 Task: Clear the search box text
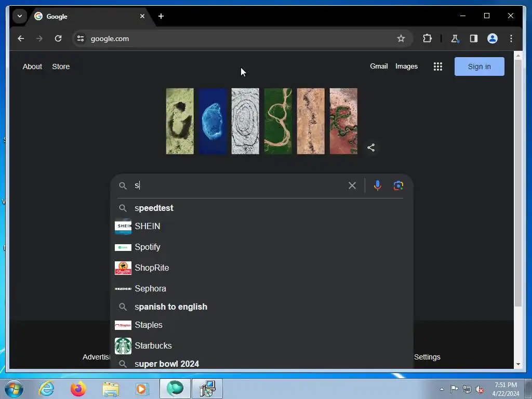[352, 185]
